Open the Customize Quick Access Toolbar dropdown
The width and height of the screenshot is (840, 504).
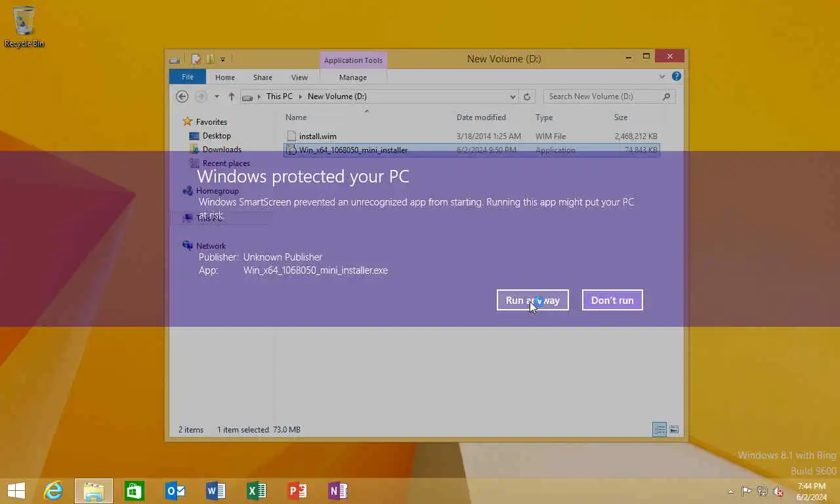click(x=222, y=60)
